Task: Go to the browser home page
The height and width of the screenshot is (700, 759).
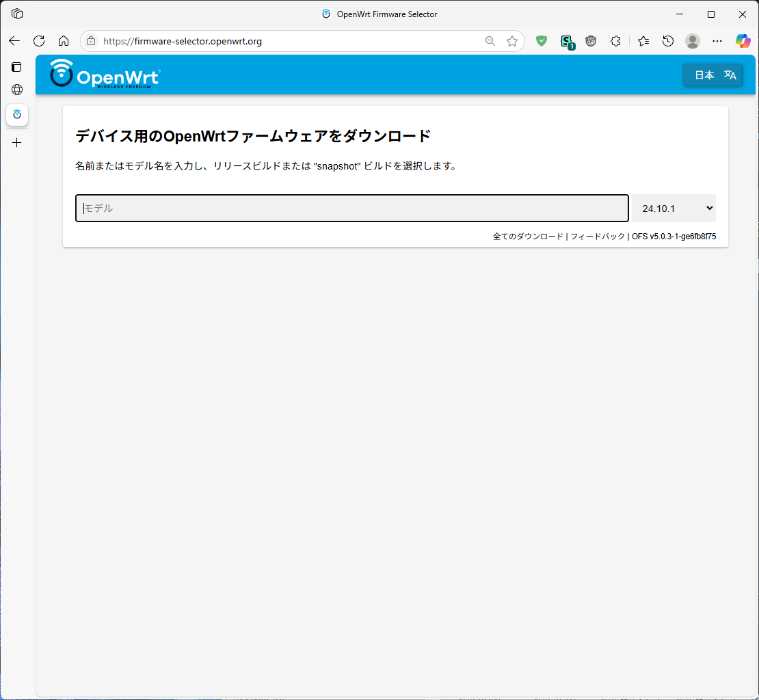Action: [64, 41]
